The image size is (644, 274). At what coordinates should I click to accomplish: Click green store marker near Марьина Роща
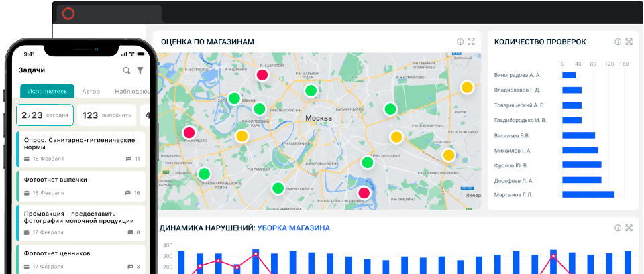311,90
